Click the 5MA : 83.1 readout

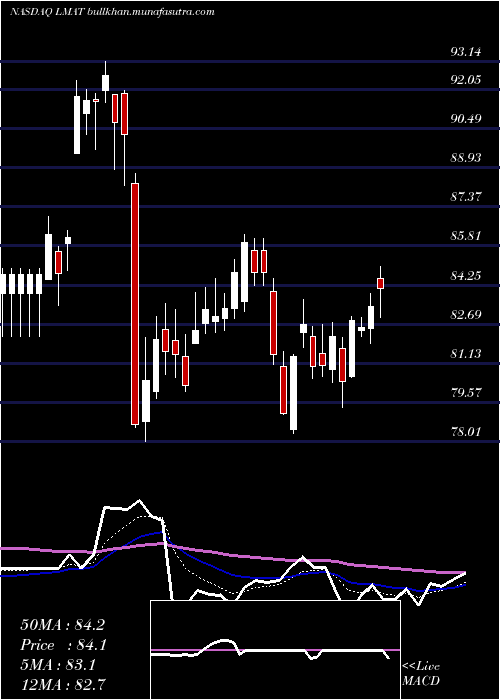(58, 665)
